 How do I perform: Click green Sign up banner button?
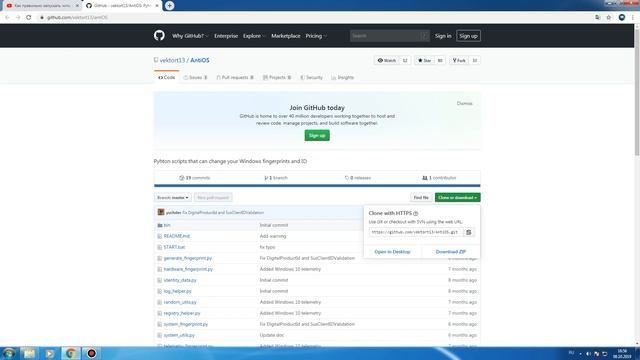tap(317, 136)
